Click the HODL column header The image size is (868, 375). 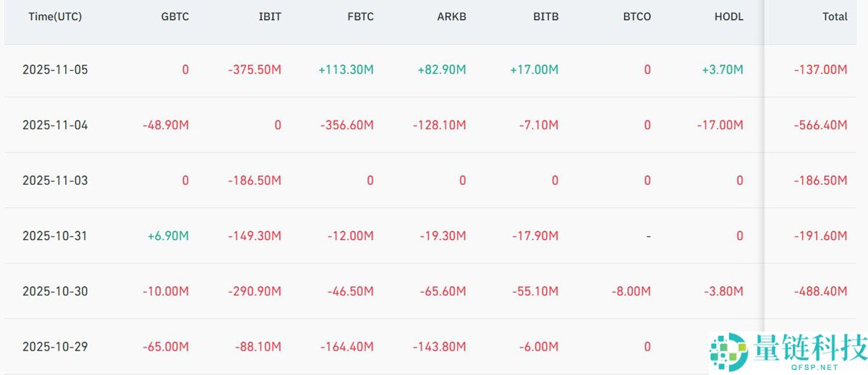pos(728,17)
